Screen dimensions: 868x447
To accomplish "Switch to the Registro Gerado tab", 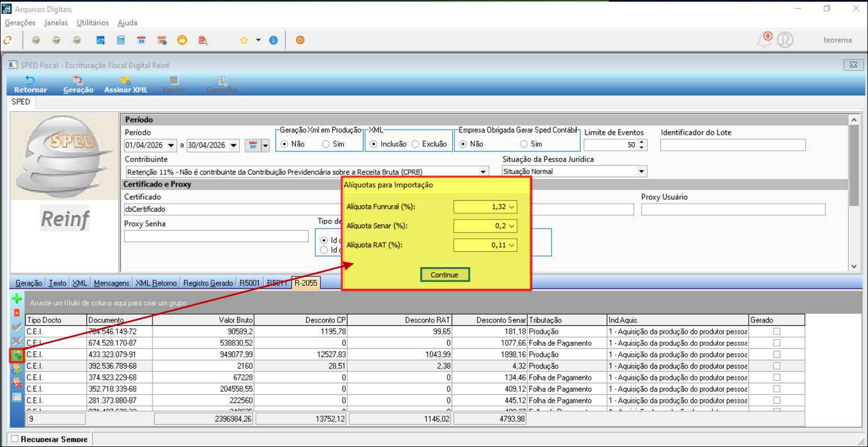I will coord(208,283).
